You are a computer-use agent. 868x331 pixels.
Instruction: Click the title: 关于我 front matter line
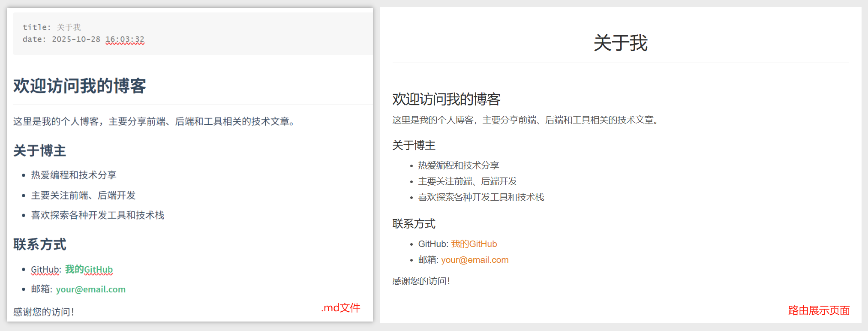click(x=52, y=27)
